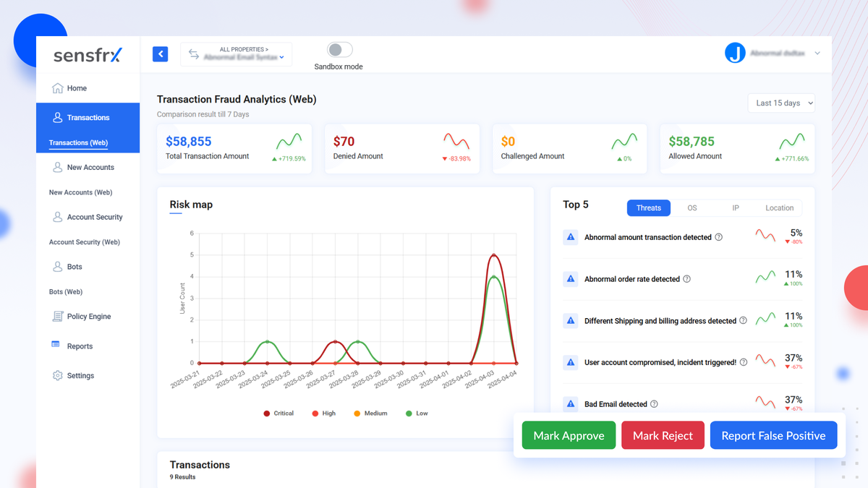Open Reports using its chart icon
Viewport: 868px width, 488px height.
(x=56, y=346)
